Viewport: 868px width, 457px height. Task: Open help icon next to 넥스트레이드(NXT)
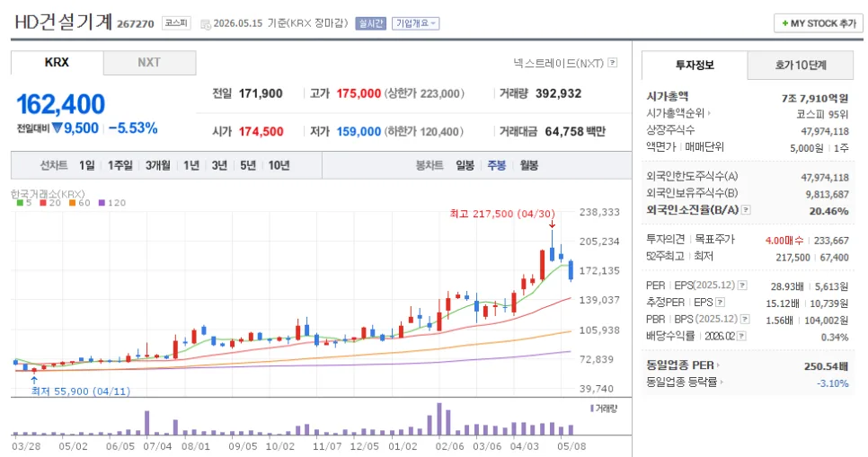[x=612, y=63]
